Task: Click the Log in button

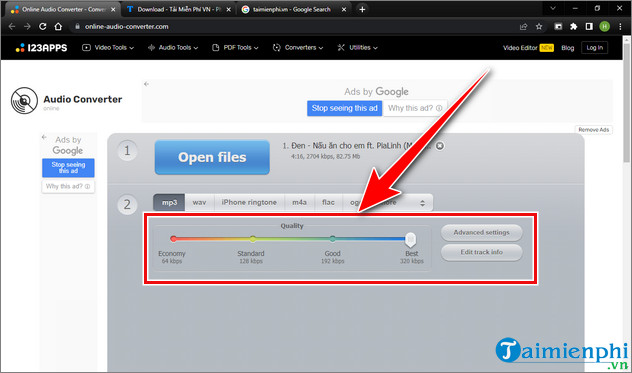Action: click(x=595, y=48)
